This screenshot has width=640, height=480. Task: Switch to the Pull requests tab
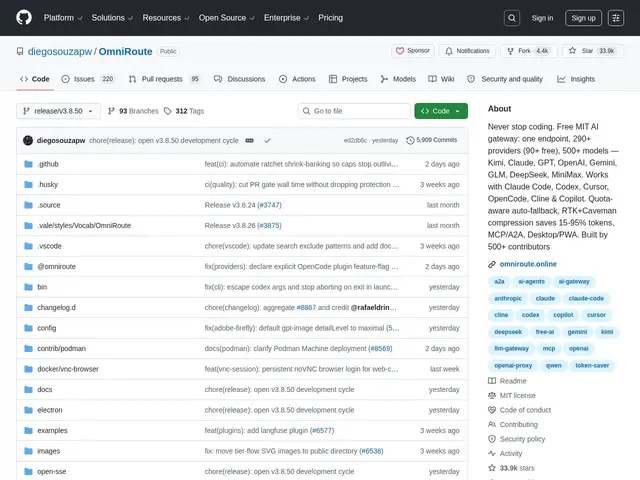click(x=165, y=79)
